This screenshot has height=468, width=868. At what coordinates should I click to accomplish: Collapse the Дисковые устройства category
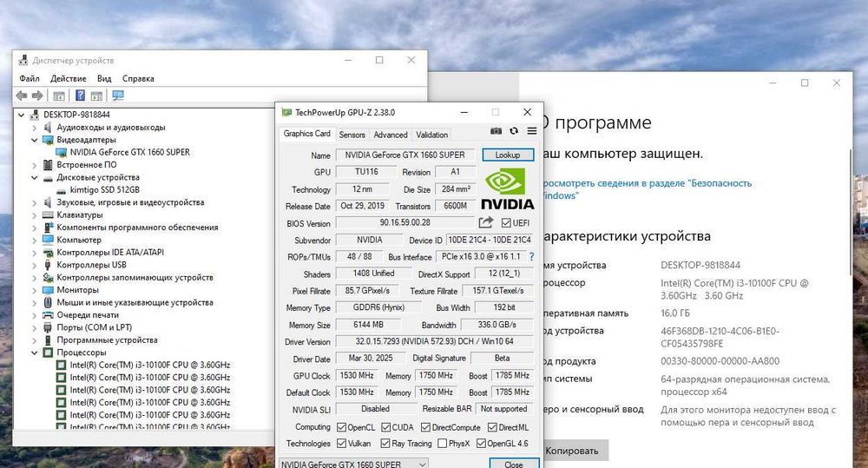click(35, 177)
